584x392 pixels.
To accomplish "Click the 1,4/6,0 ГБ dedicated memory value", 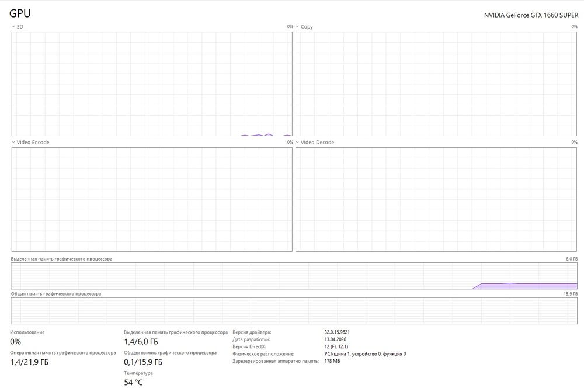I will point(141,341).
